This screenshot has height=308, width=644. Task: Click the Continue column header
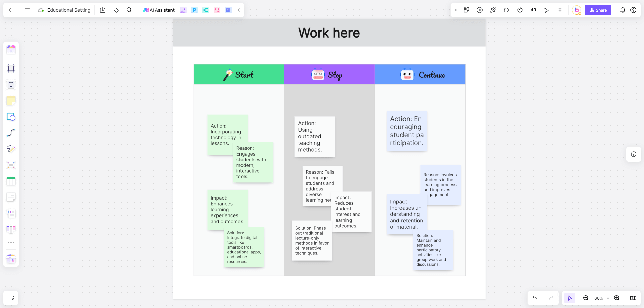[x=420, y=74]
